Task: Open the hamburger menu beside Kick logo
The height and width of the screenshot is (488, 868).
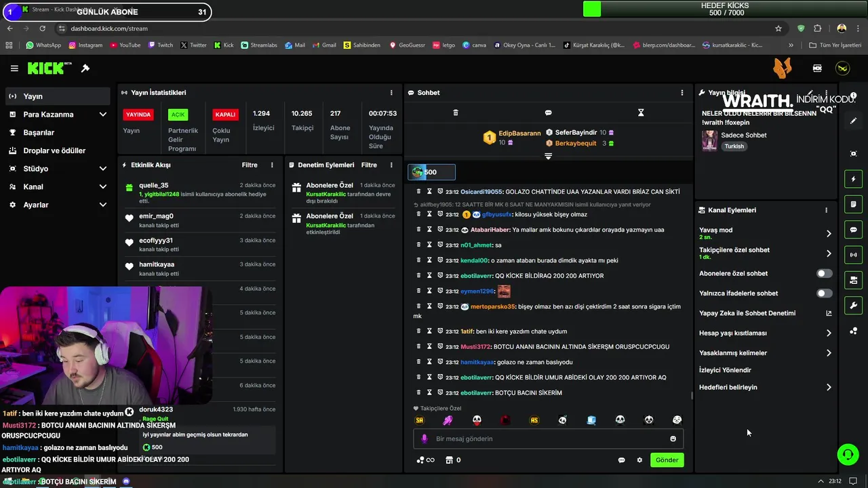Action: point(14,68)
